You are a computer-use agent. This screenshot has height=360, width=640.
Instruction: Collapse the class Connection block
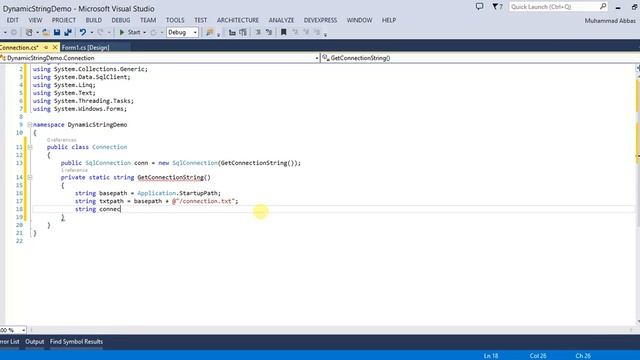pyautogui.click(x=30, y=147)
